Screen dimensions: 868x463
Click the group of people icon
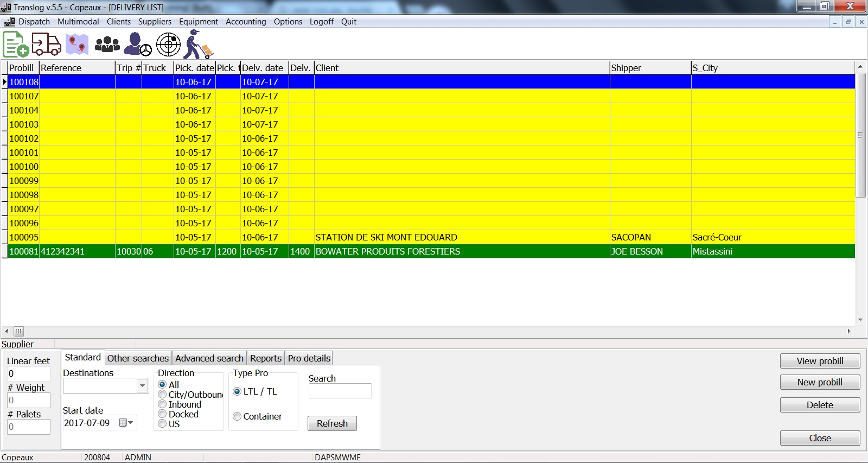pyautogui.click(x=107, y=45)
